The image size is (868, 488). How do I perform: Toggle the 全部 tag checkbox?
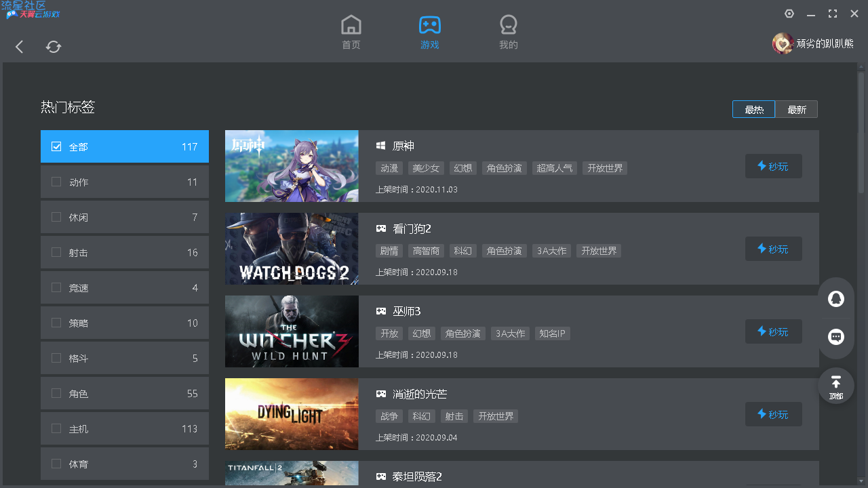pyautogui.click(x=56, y=146)
